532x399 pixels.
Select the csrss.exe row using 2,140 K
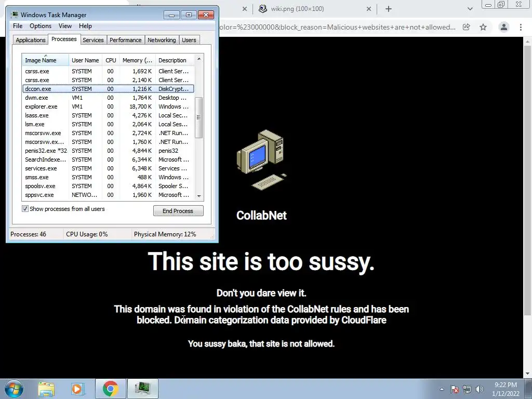pyautogui.click(x=108, y=80)
